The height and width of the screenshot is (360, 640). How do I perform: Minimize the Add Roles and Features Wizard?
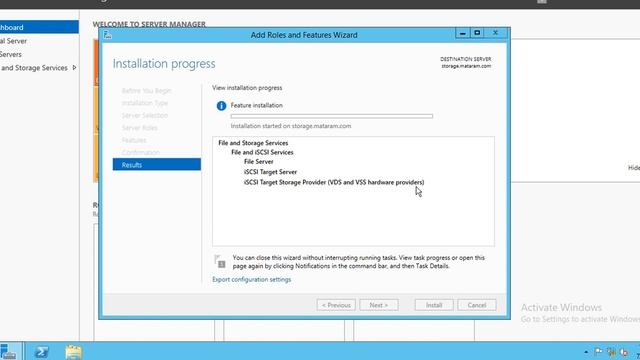point(462,33)
